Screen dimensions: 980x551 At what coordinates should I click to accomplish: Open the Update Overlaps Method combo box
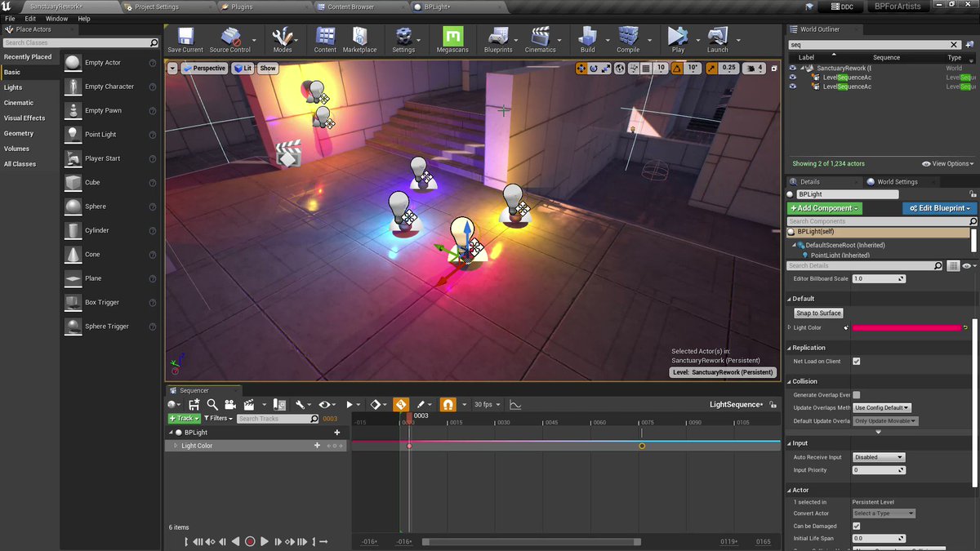point(881,408)
